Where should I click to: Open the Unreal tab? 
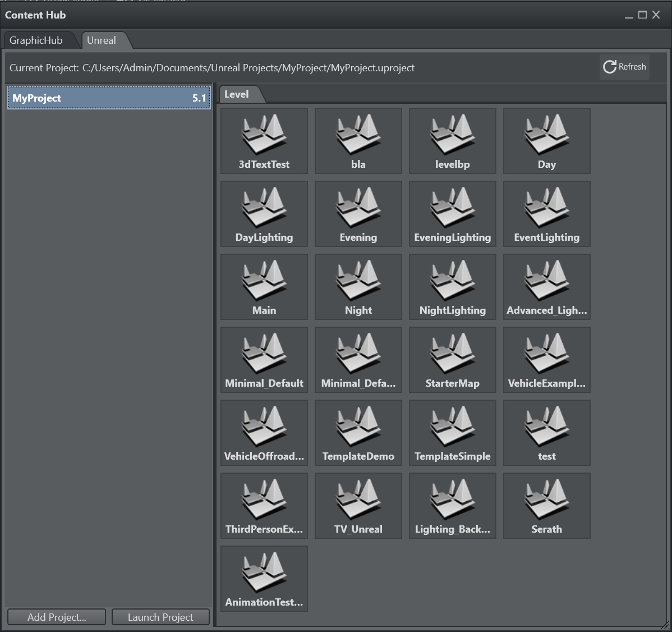pos(102,40)
